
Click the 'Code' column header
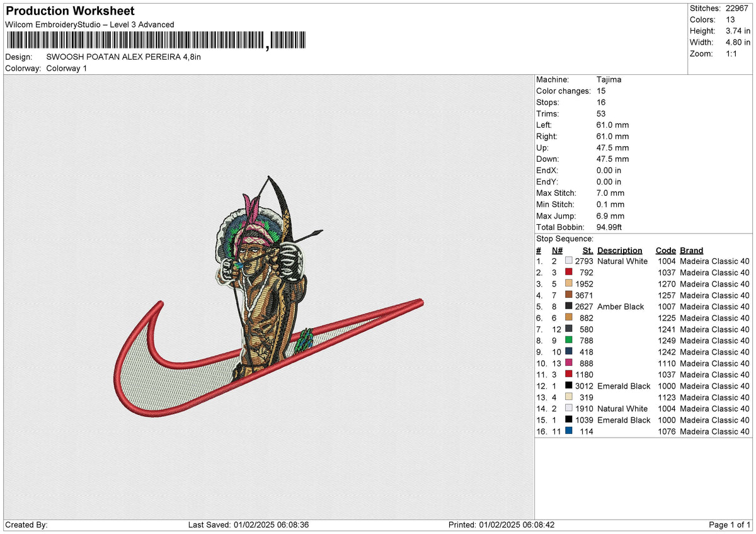point(666,250)
